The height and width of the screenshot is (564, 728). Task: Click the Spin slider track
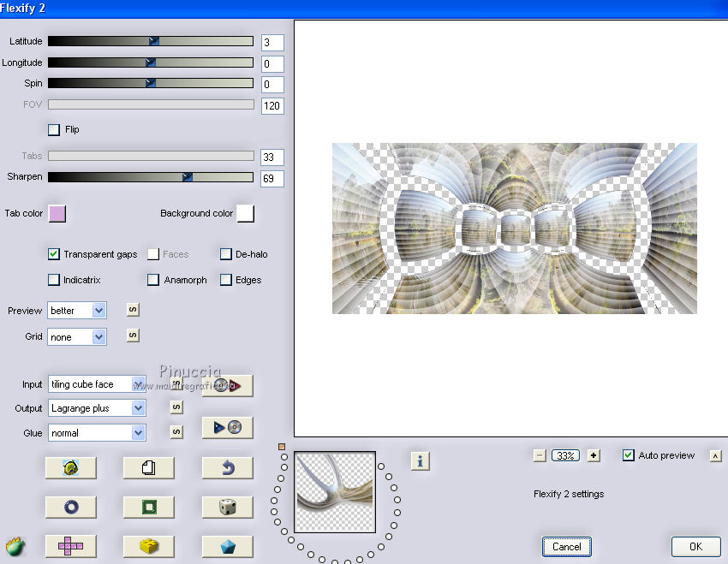(x=151, y=83)
